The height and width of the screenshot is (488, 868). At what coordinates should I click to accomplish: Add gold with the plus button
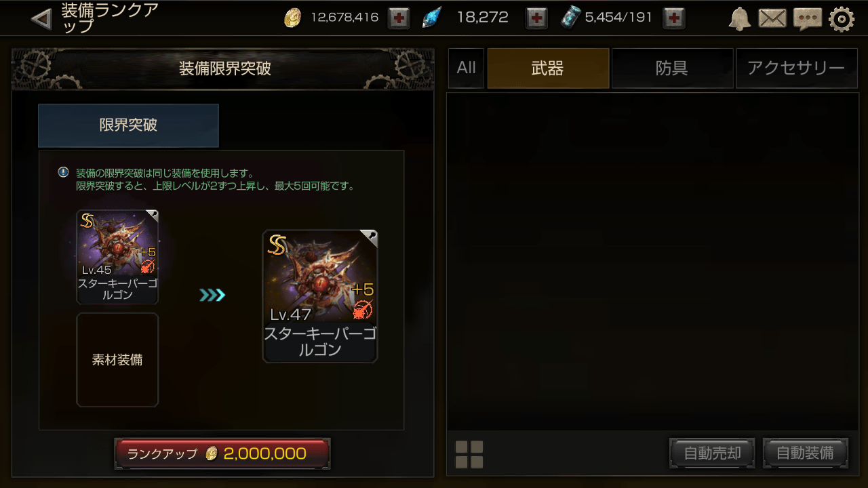(x=399, y=18)
